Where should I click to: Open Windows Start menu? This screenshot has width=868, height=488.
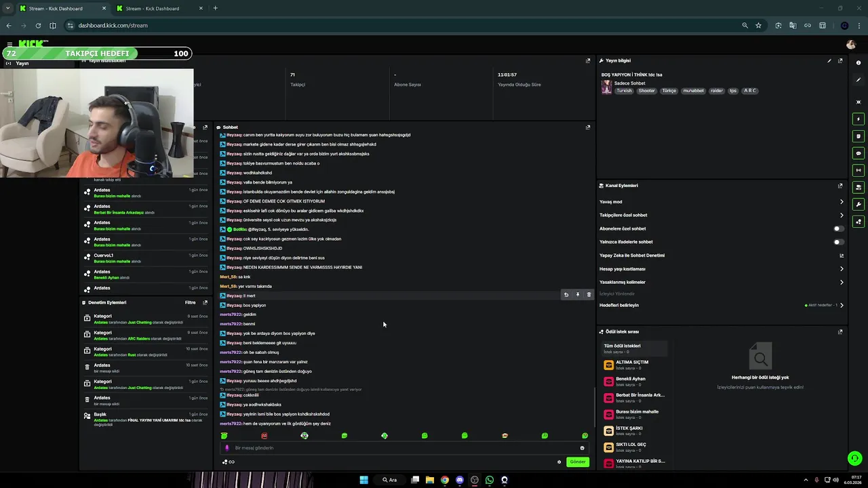pos(363,480)
